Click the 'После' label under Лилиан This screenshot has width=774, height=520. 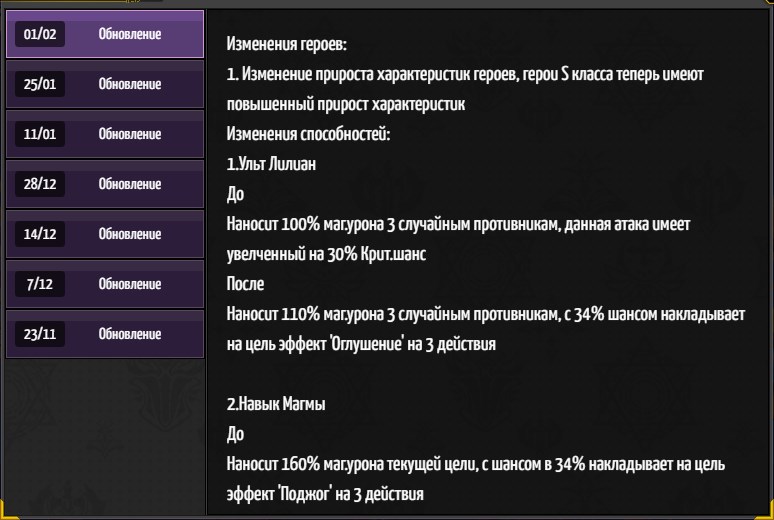[x=245, y=284]
